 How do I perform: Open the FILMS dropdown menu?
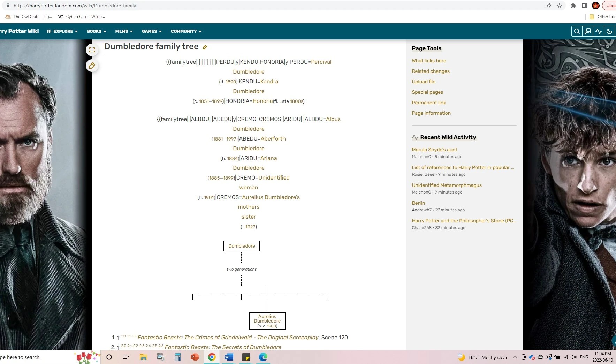tap(123, 31)
